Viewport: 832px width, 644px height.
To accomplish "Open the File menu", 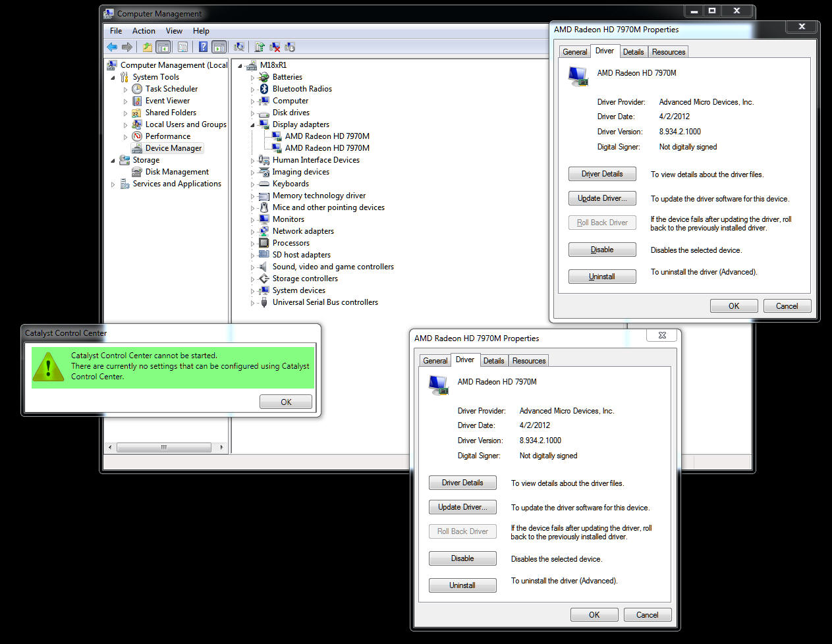I will (116, 31).
